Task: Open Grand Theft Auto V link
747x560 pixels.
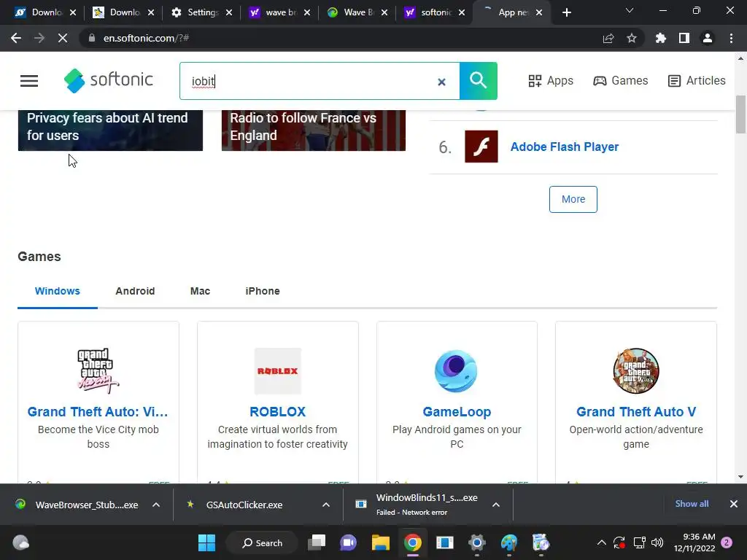Action: (636, 412)
